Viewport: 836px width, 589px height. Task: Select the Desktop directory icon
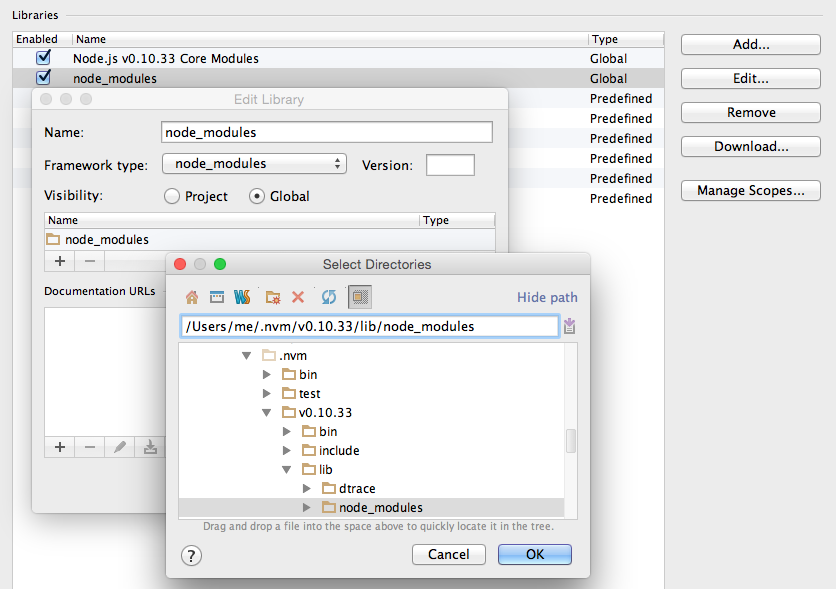point(216,297)
